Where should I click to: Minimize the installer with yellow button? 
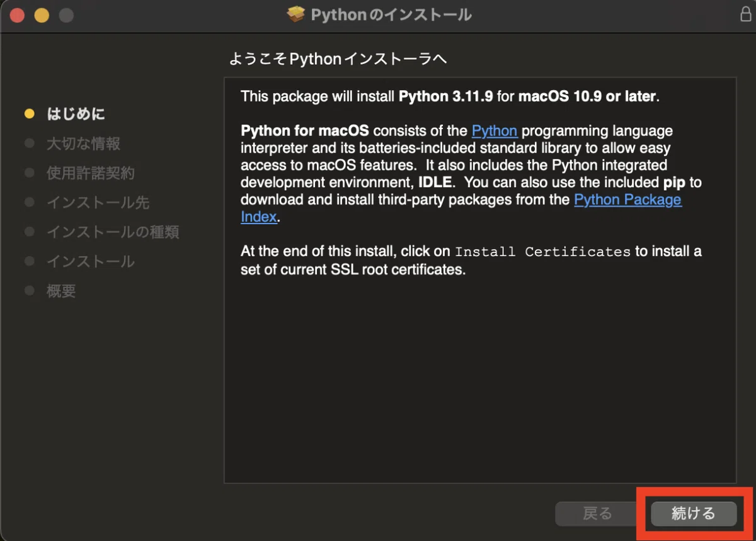point(42,15)
